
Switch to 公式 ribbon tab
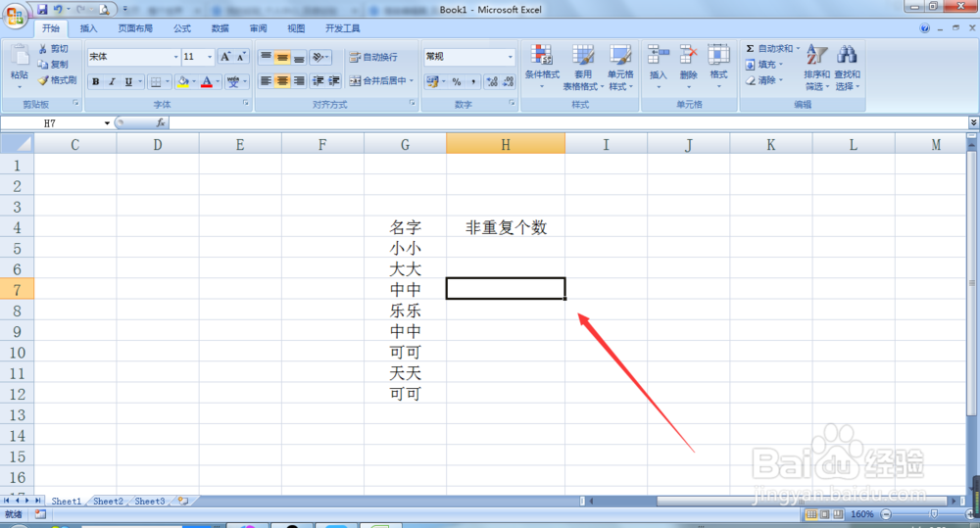click(182, 28)
